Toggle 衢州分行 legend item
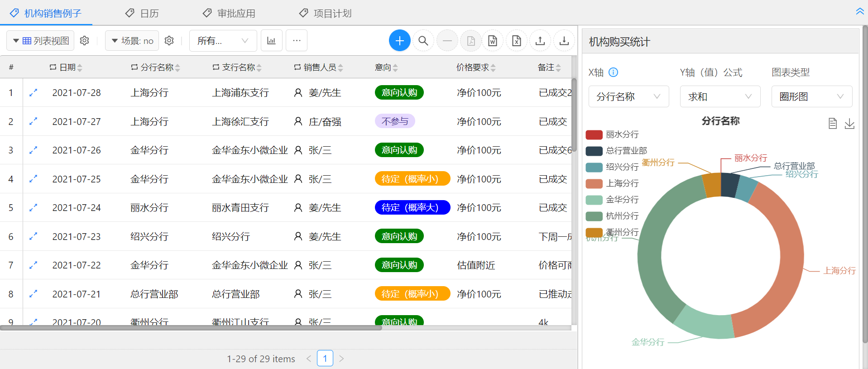868x369 pixels. 612,232
